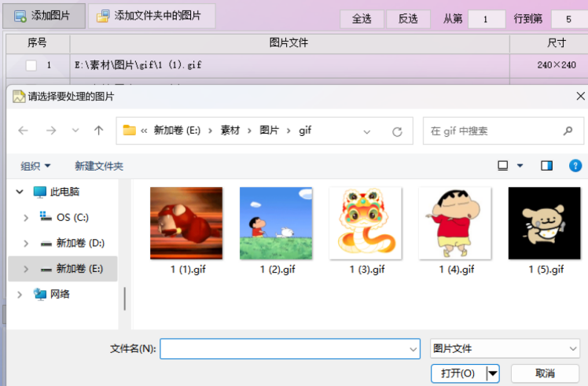This screenshot has width=588, height=386.
Task: Open recent locations chevron dropdown
Action: (75, 131)
